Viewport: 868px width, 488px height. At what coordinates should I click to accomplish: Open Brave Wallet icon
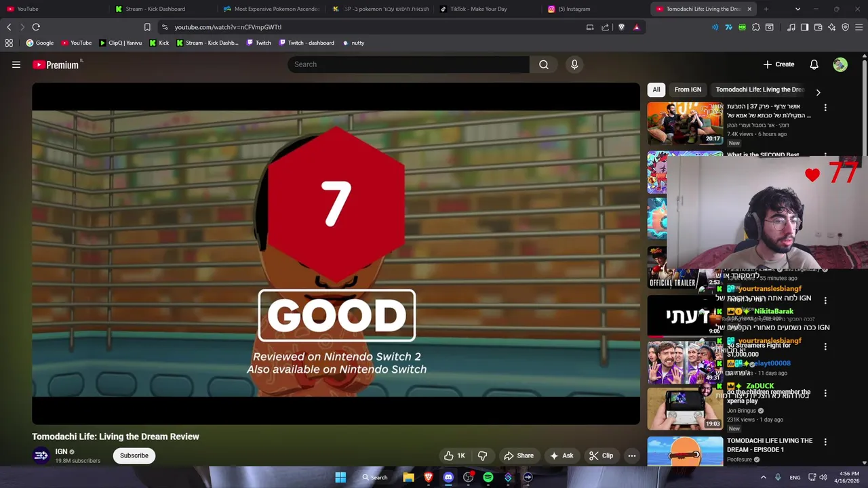pos(818,27)
